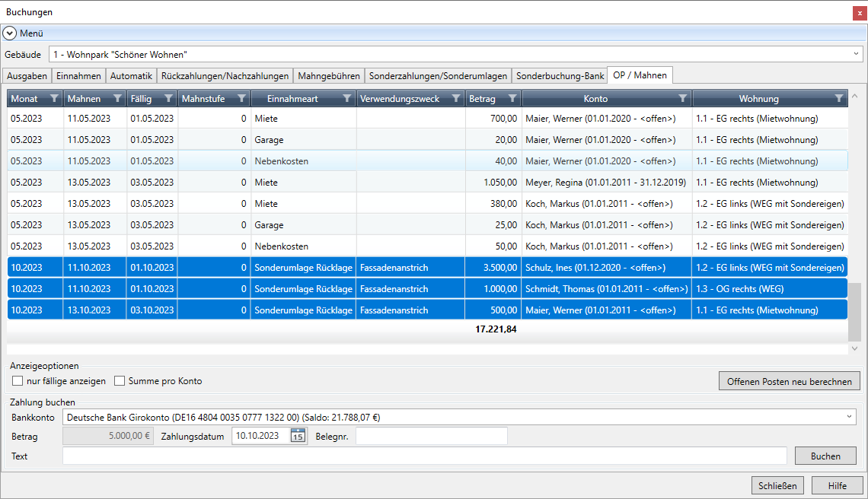Click the scroll up arrow of the table
868x499 pixels.
coord(855,96)
